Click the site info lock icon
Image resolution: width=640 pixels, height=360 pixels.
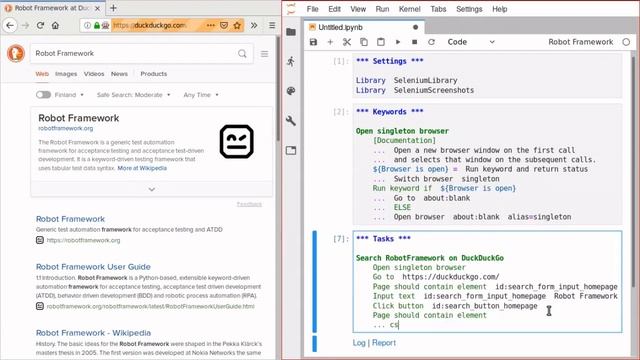[x=97, y=25]
